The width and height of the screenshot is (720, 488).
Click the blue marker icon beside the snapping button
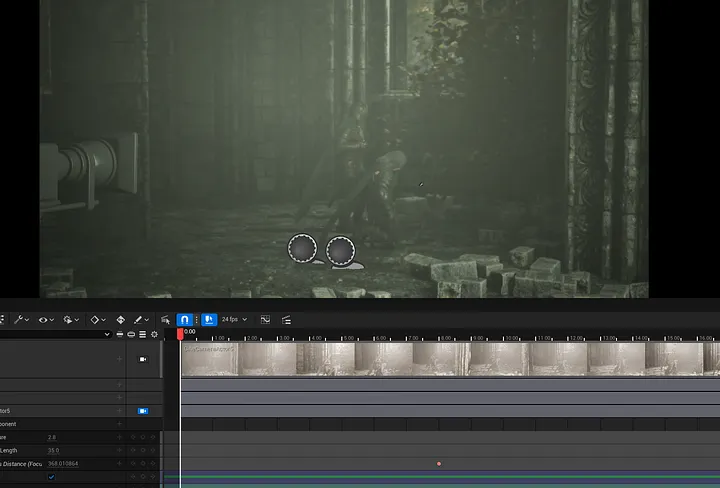[x=209, y=320]
